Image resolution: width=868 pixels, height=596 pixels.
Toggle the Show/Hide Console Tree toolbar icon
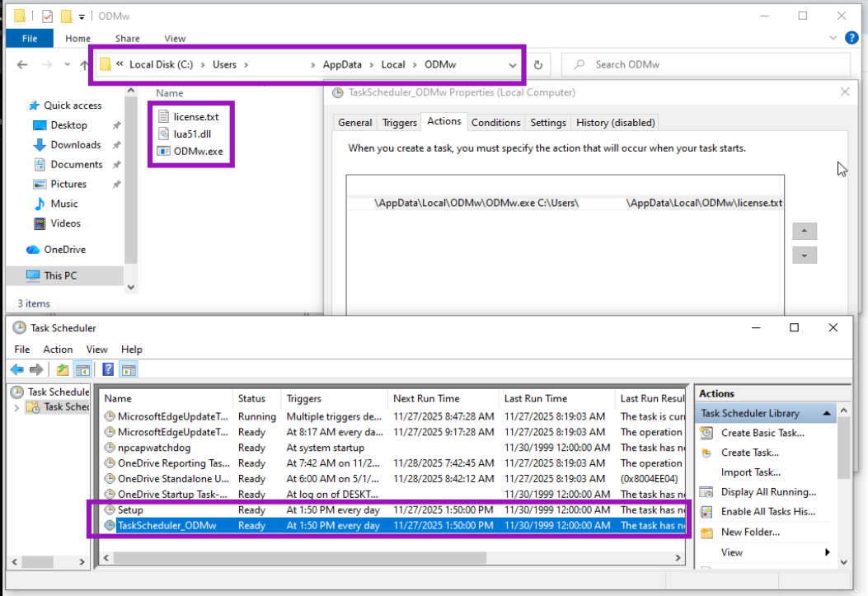click(x=82, y=369)
